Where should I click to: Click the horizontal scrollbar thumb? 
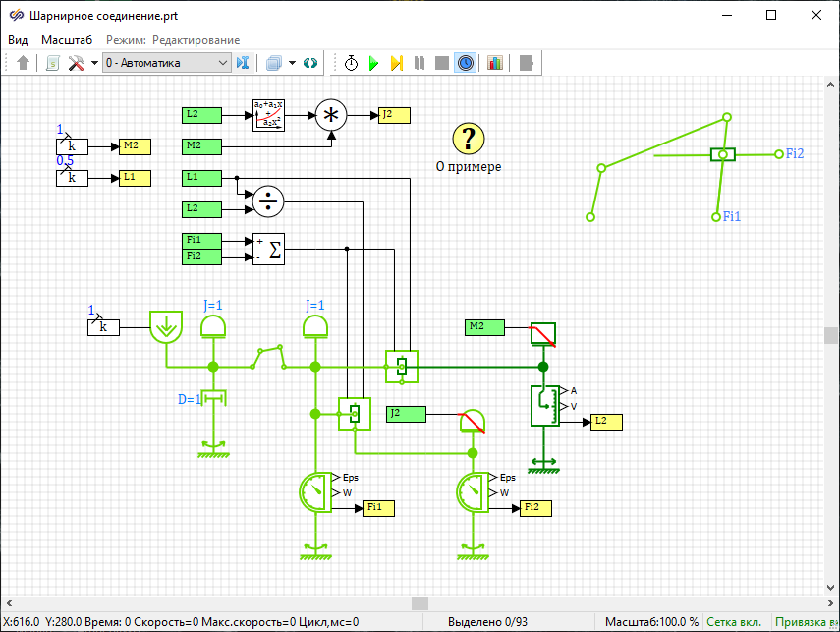(x=420, y=603)
